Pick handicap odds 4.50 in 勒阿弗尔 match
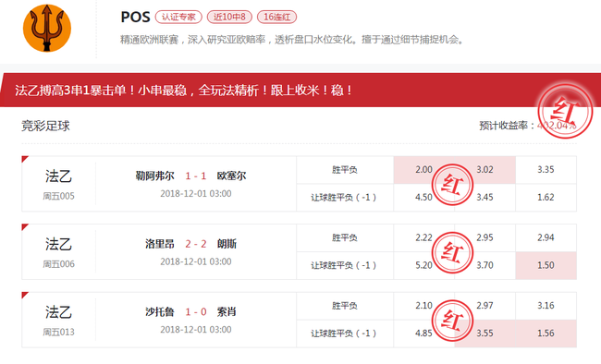The width and height of the screenshot is (601, 364). click(x=423, y=198)
